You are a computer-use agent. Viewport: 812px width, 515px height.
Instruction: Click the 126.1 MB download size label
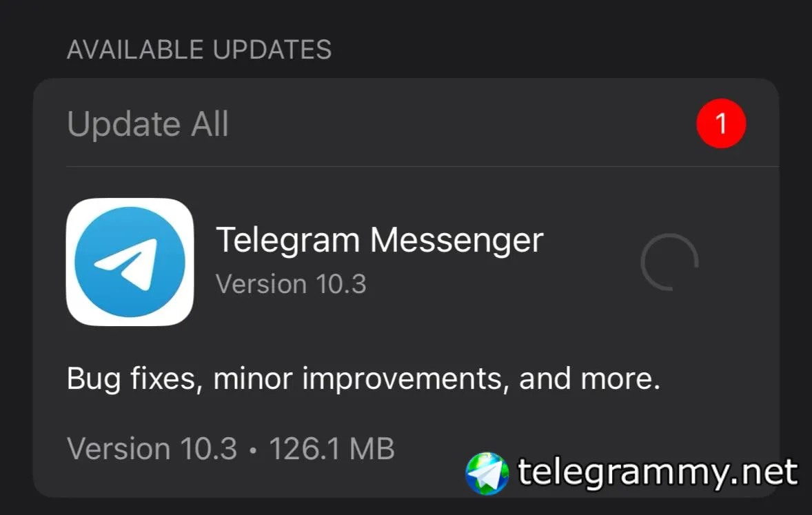[x=332, y=448]
